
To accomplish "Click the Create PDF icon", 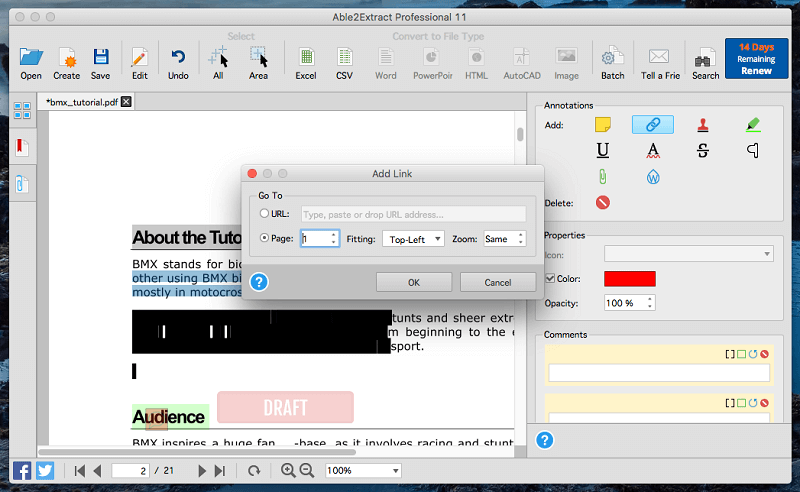I will pyautogui.click(x=66, y=57).
